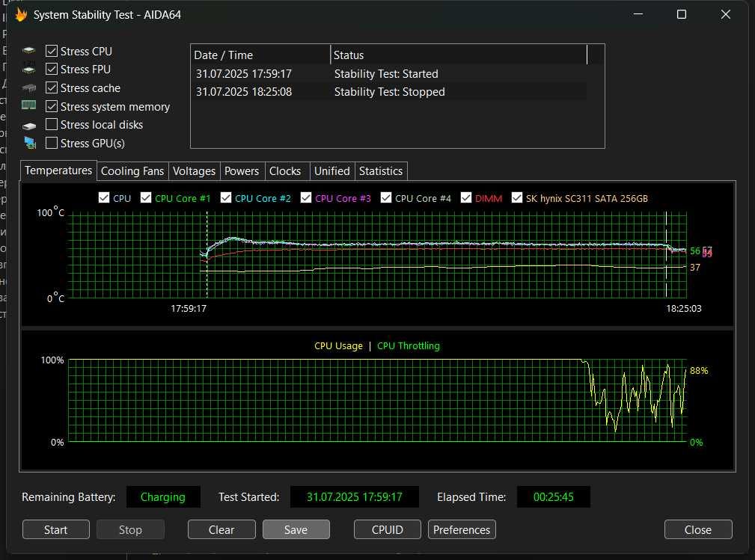Click the CPU Throttling graph label
The image size is (755, 560).
[x=409, y=346]
